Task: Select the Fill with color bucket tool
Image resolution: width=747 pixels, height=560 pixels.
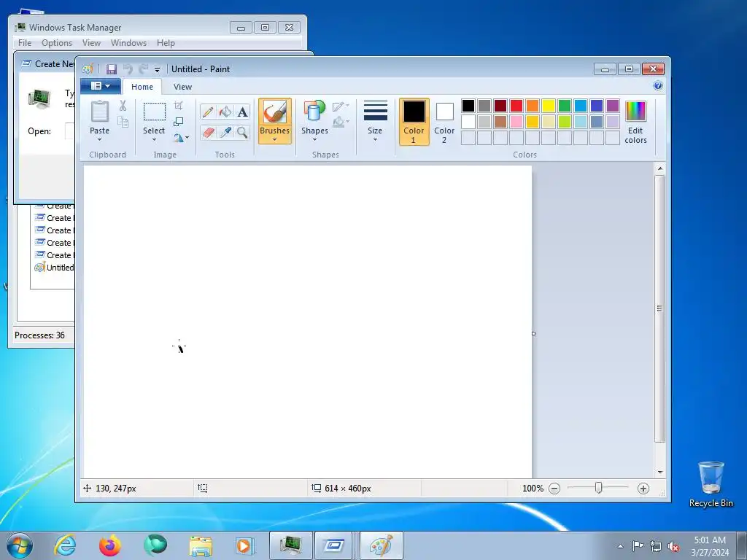Action: coord(225,112)
